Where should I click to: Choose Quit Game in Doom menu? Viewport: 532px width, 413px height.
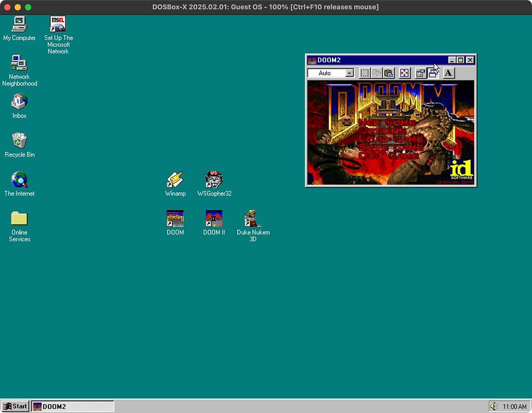click(388, 156)
